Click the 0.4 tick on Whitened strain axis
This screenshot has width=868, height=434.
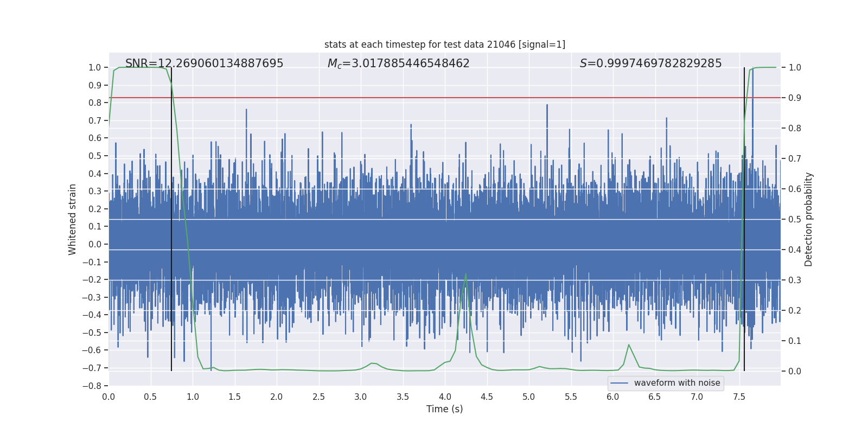(95, 174)
